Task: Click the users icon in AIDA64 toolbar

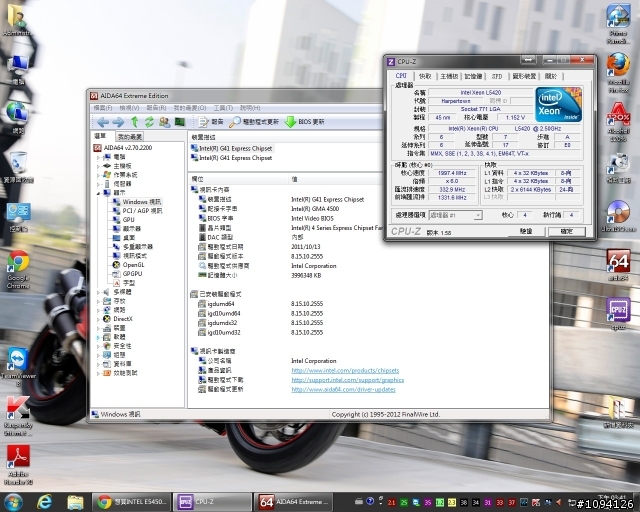Action: [x=164, y=122]
